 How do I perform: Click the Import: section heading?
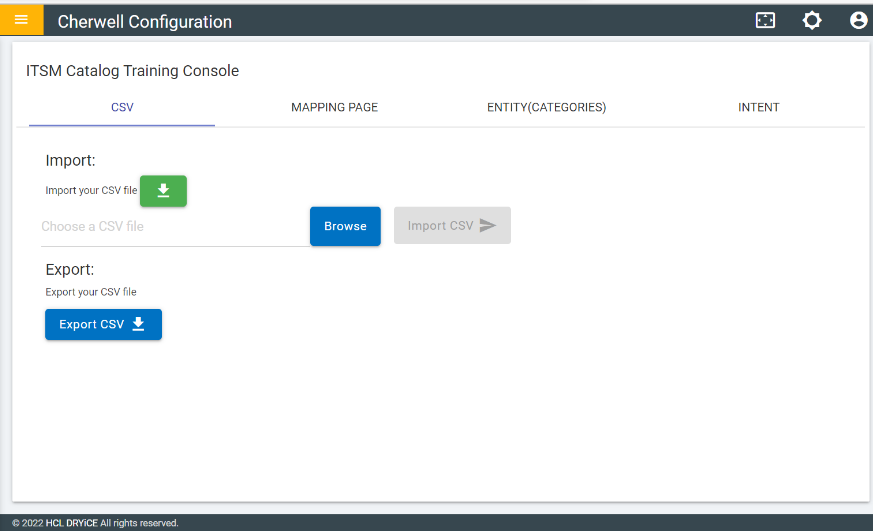[70, 160]
